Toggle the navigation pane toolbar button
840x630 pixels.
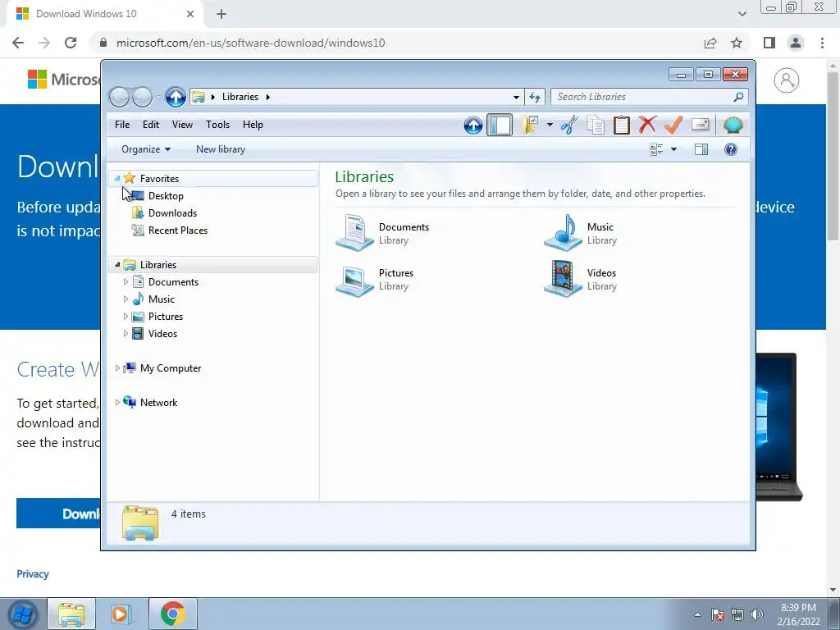(x=500, y=126)
